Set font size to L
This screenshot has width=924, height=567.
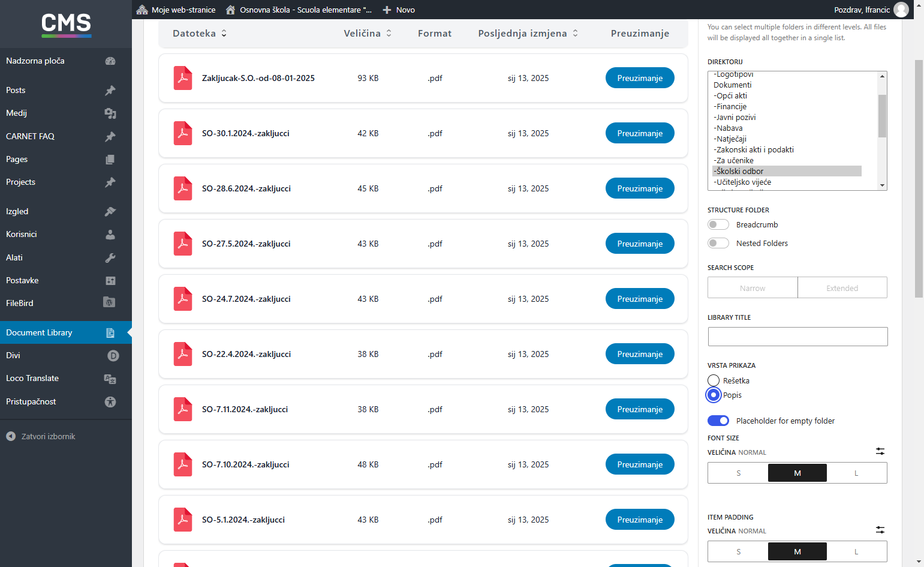pos(856,473)
